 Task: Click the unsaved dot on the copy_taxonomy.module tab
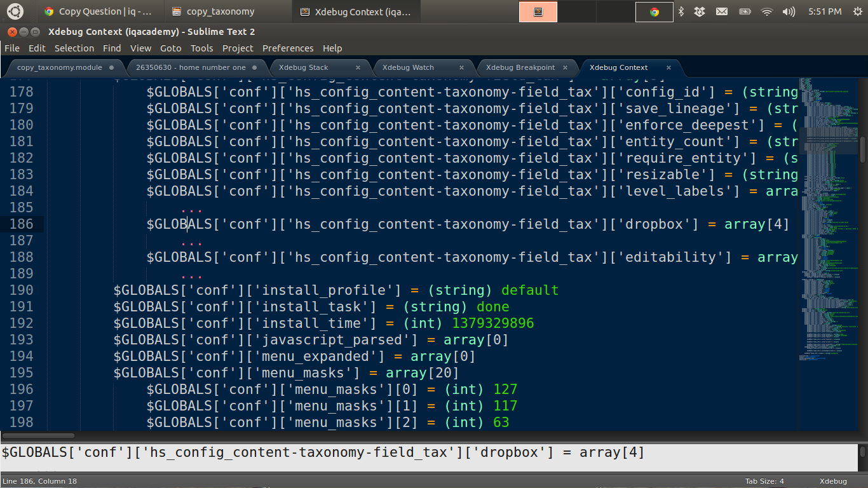coord(112,67)
